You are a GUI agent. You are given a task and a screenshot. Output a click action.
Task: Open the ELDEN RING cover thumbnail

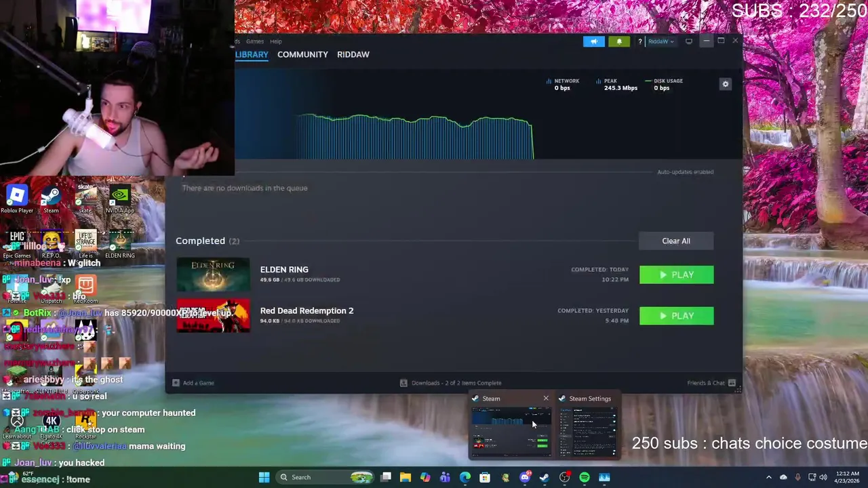[x=213, y=274]
